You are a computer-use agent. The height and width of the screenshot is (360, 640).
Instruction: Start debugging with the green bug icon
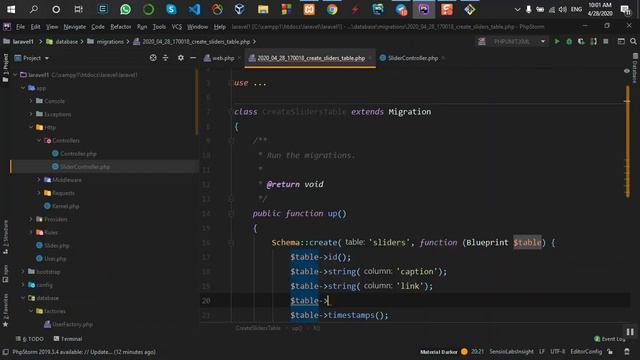click(x=569, y=41)
